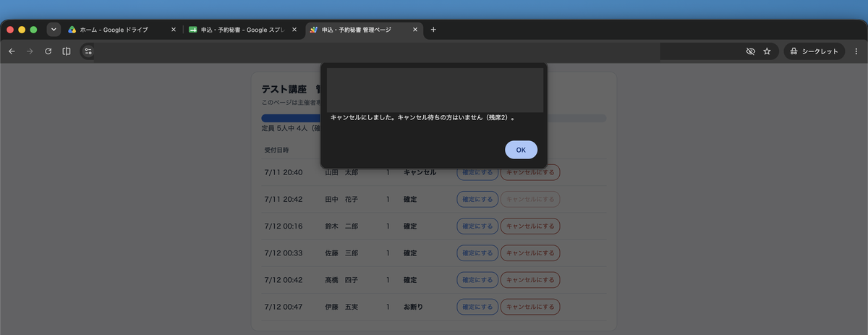Click the シークレット incognito indicator
The image size is (868, 335).
pyautogui.click(x=814, y=51)
